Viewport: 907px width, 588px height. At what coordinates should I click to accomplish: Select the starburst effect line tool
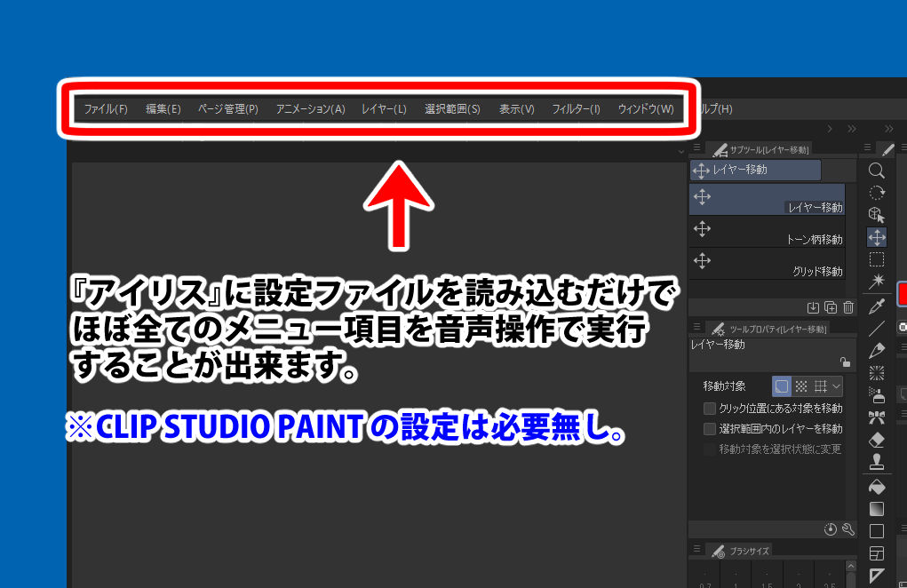876,373
